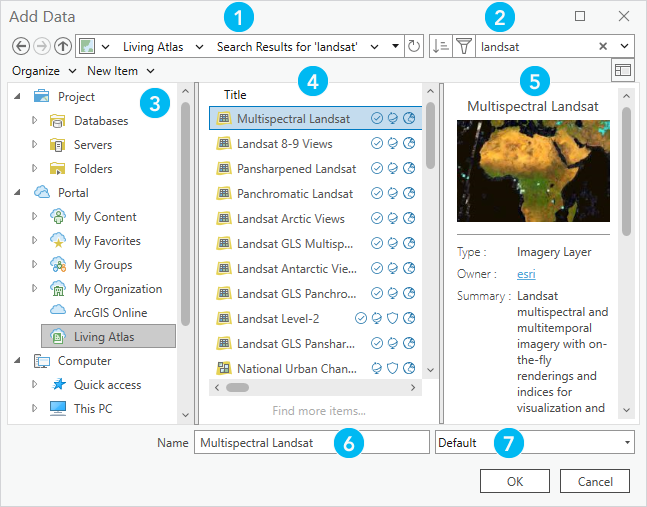
Task: Open the New Item menu
Action: click(x=120, y=71)
